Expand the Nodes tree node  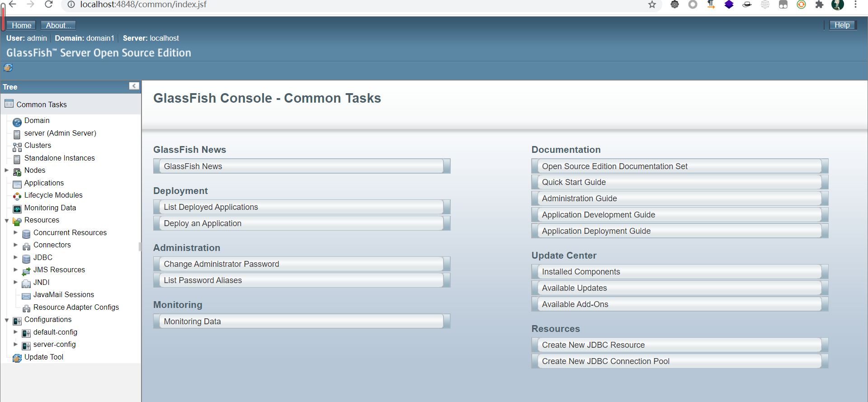coord(6,170)
